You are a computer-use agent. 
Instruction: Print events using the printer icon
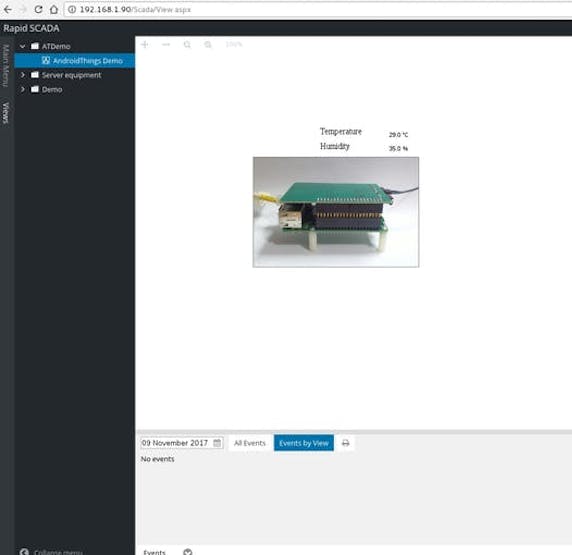click(345, 443)
